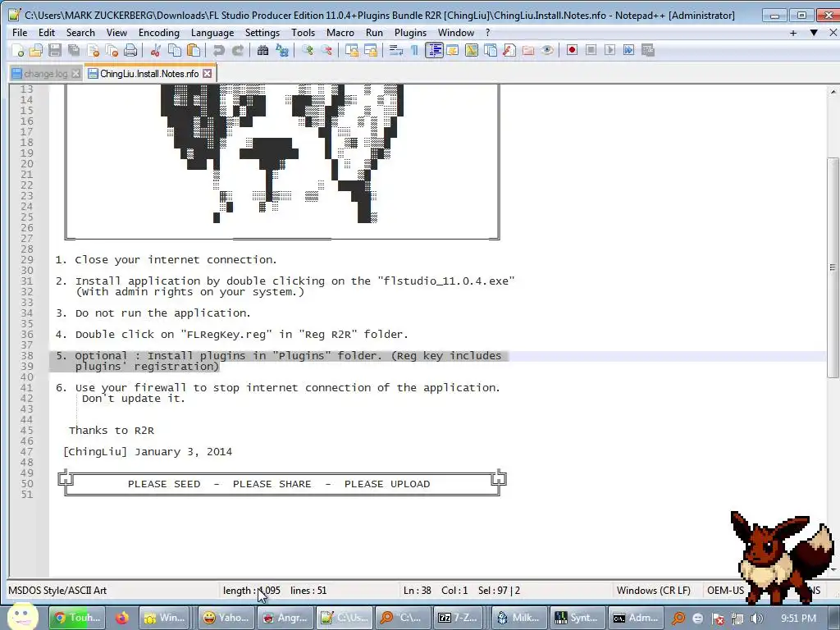Zoom out with the magnifier minus icon

coord(326,50)
